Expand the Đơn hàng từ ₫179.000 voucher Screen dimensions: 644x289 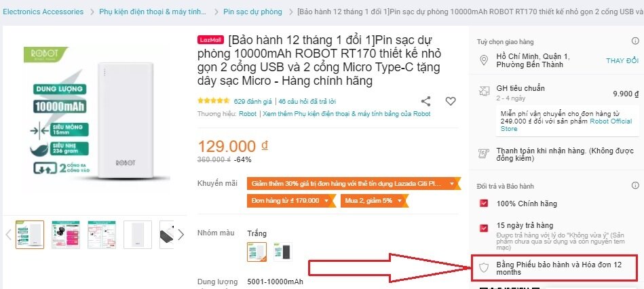pos(290,201)
